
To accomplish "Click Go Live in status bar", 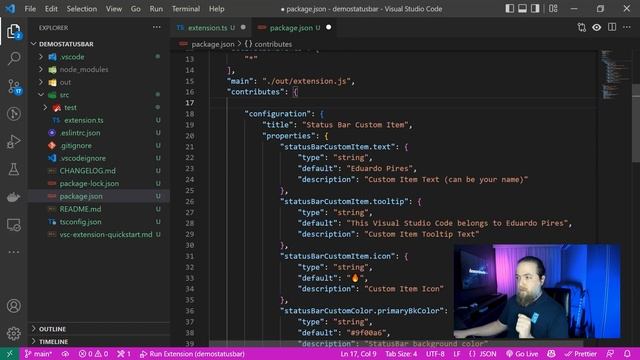I will [x=522, y=354].
